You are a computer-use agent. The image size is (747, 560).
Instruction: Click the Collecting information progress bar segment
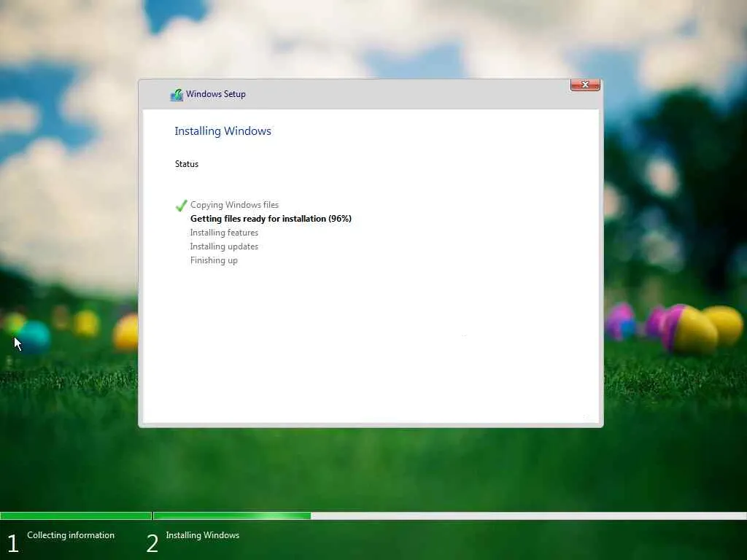click(x=76, y=516)
